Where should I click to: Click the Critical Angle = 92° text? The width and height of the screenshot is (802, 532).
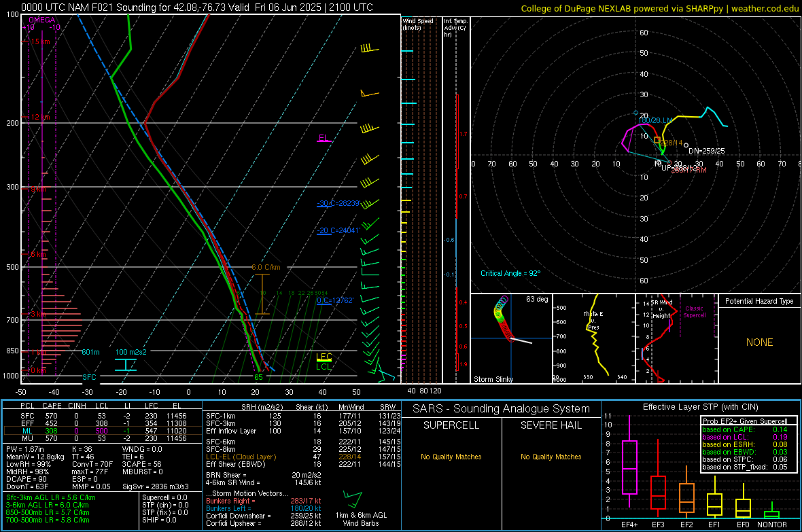click(510, 273)
